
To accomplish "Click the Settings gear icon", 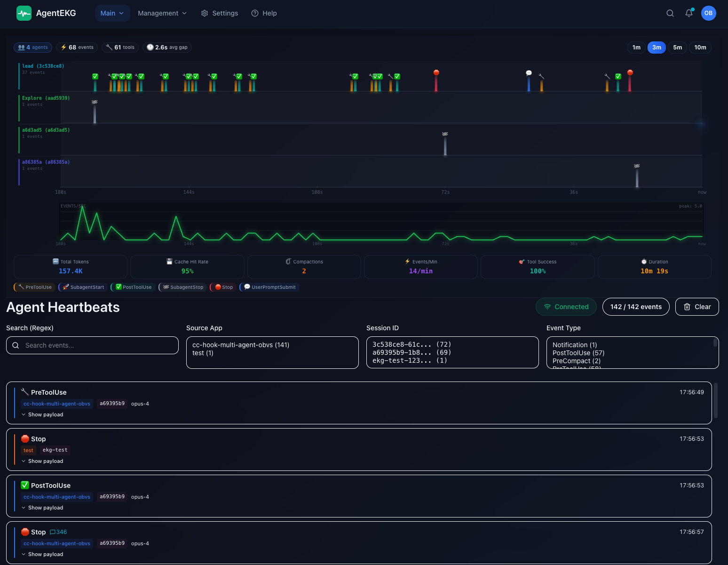I will (x=205, y=13).
